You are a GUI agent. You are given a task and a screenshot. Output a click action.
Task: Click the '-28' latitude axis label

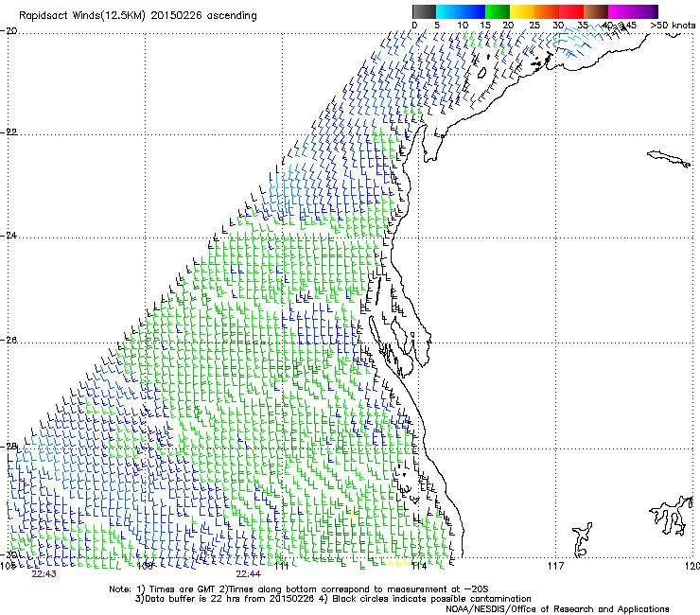coord(9,446)
